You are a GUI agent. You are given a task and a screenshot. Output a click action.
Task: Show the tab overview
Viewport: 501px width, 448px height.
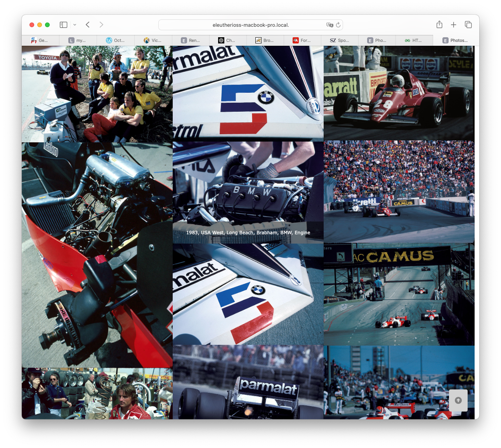[x=468, y=25]
